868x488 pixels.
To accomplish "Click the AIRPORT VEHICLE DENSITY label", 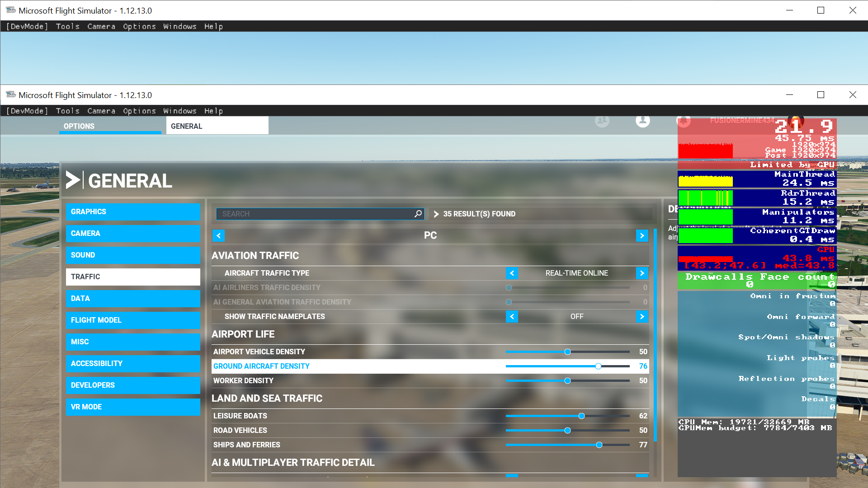I will [259, 352].
